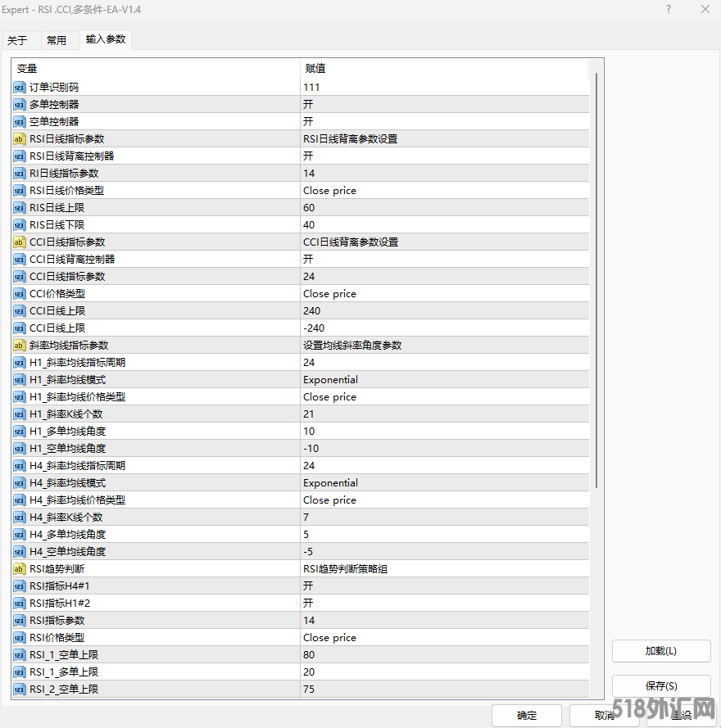
Task: Open the H4_斜率均线价格类型 Close price dropdown
Action: click(445, 500)
